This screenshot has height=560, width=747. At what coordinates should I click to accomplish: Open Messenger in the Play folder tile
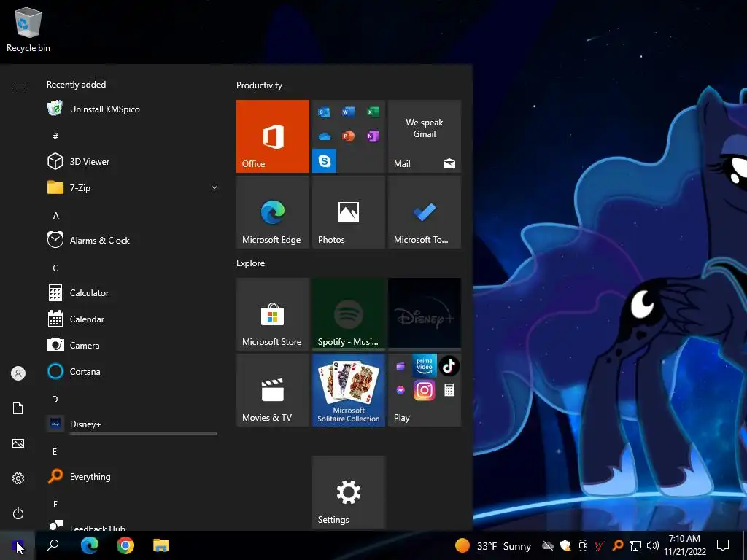[x=400, y=391]
